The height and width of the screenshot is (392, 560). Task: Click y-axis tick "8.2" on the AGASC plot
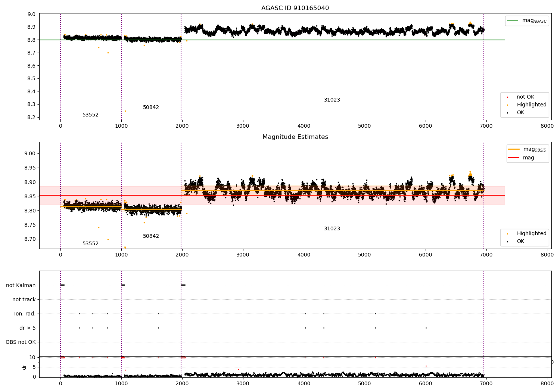(32, 118)
